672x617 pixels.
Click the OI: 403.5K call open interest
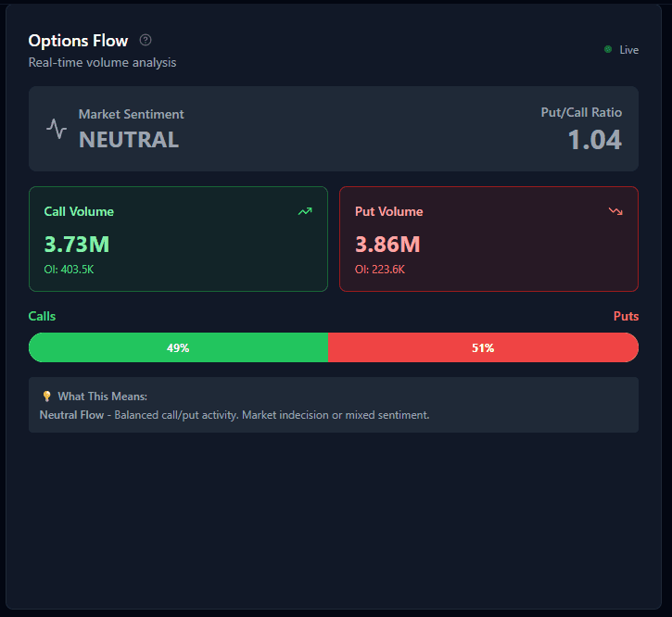pos(69,270)
